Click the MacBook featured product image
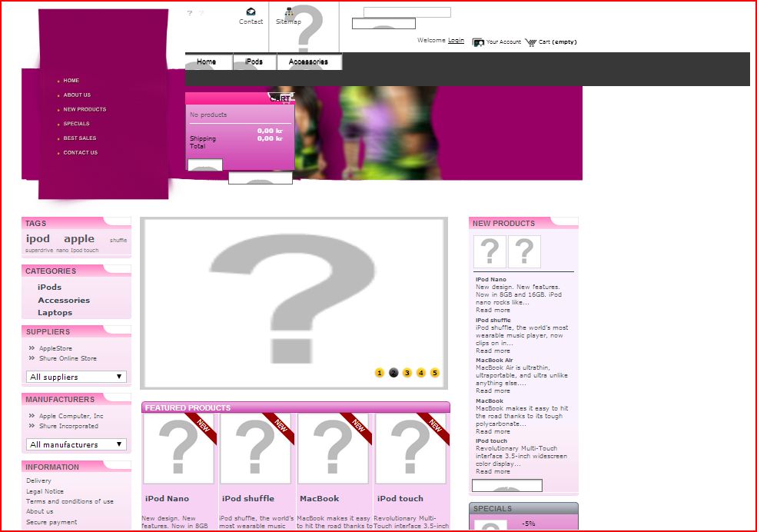The height and width of the screenshot is (532, 757). tap(333, 448)
